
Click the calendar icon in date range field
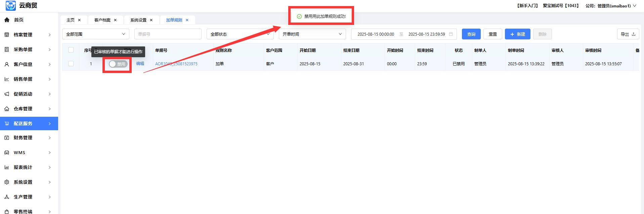click(x=451, y=34)
